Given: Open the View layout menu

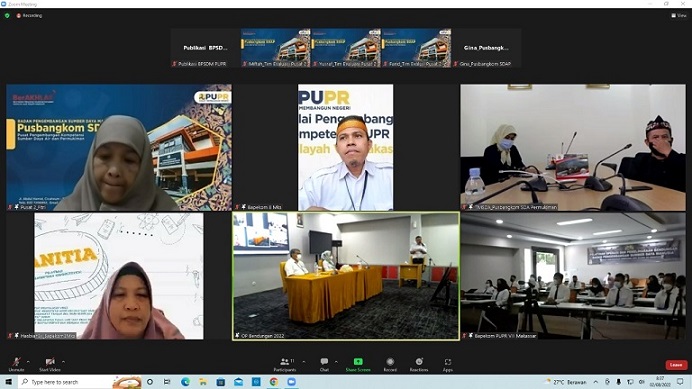Looking at the screenshot, I should coord(679,15).
